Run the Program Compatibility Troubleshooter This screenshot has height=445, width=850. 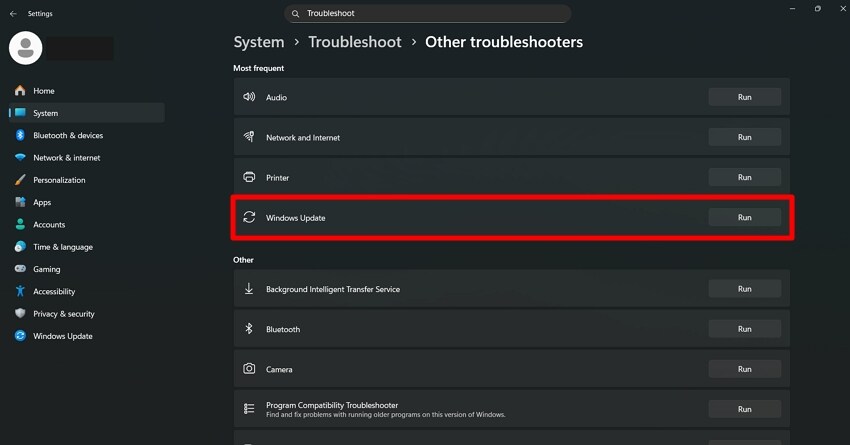(744, 409)
